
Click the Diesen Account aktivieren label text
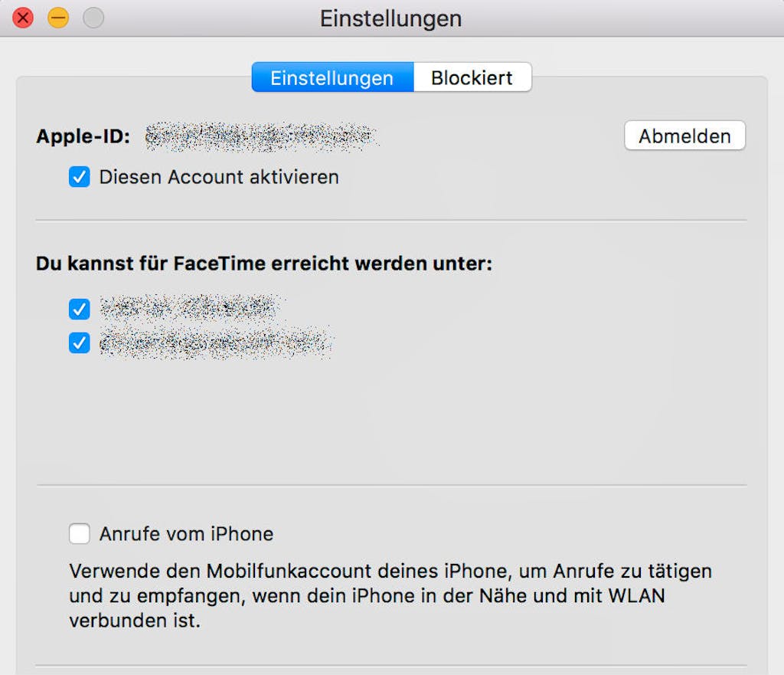tap(219, 177)
